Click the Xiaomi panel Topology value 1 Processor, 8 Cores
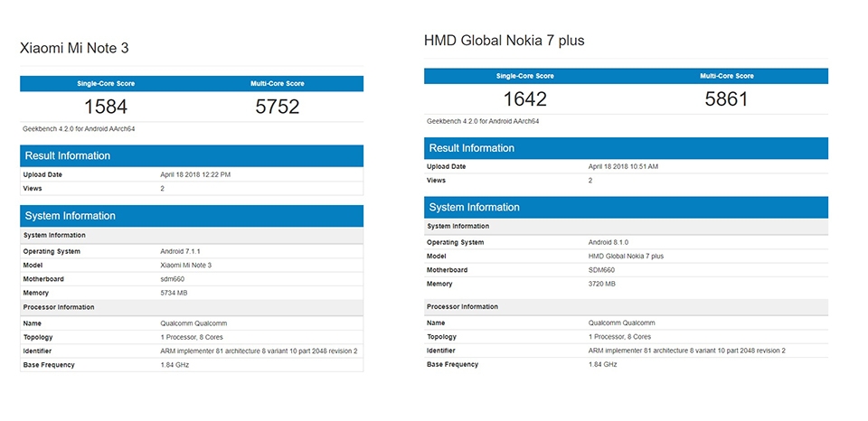This screenshot has height=421, width=868. click(x=192, y=338)
